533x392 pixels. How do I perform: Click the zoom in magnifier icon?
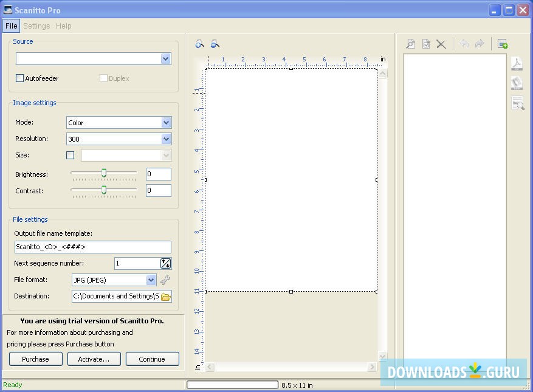click(200, 44)
